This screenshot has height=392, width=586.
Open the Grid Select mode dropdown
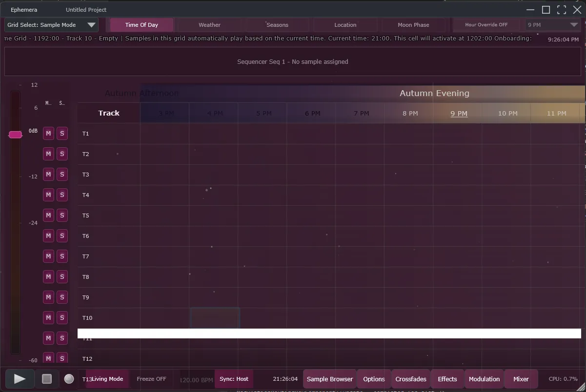[51, 25]
